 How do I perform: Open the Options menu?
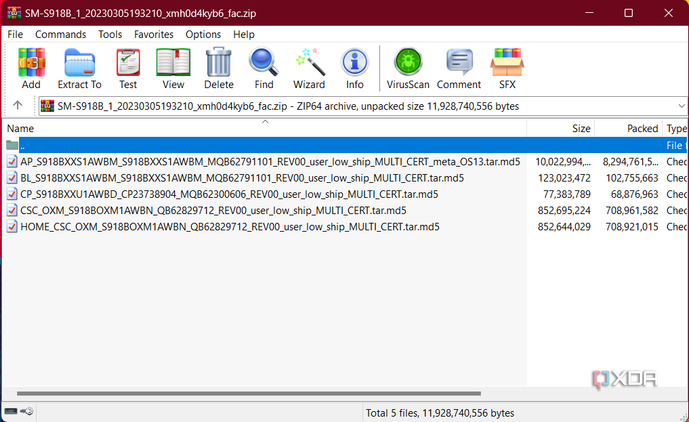[203, 34]
